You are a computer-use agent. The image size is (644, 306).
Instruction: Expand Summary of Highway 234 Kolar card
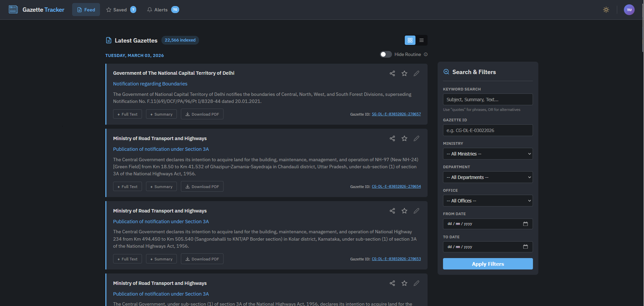(161, 259)
